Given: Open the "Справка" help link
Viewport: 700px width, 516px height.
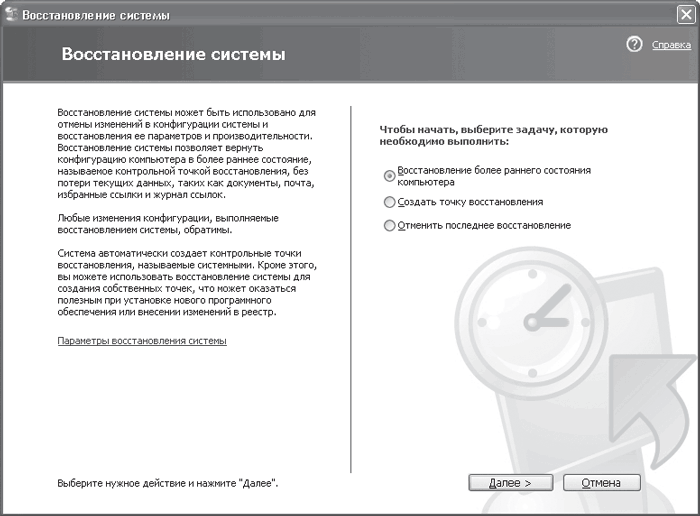Looking at the screenshot, I should tap(671, 45).
